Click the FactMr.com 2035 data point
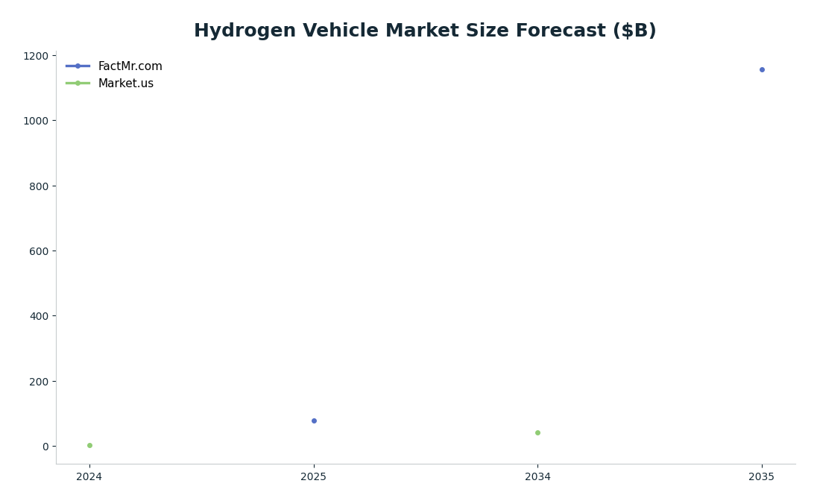 [762, 70]
